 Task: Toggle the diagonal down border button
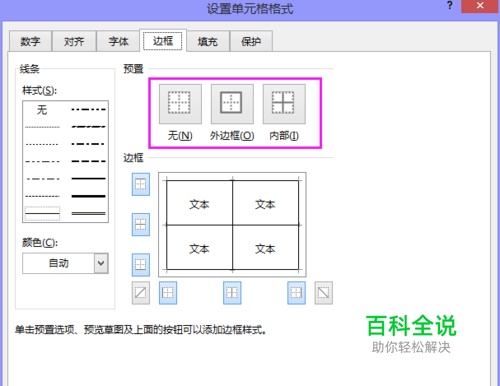[323, 293]
